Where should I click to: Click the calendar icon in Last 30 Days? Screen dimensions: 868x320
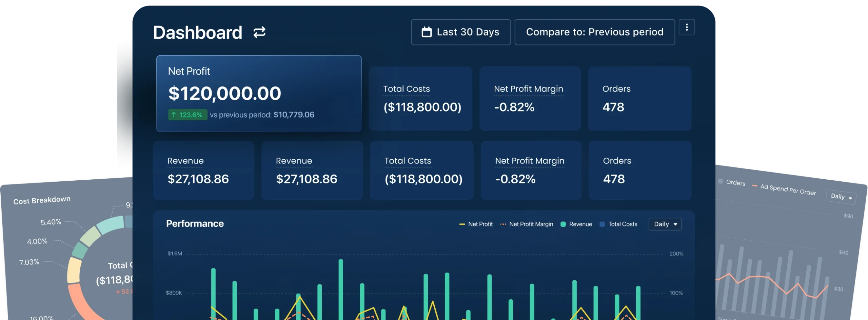point(427,32)
